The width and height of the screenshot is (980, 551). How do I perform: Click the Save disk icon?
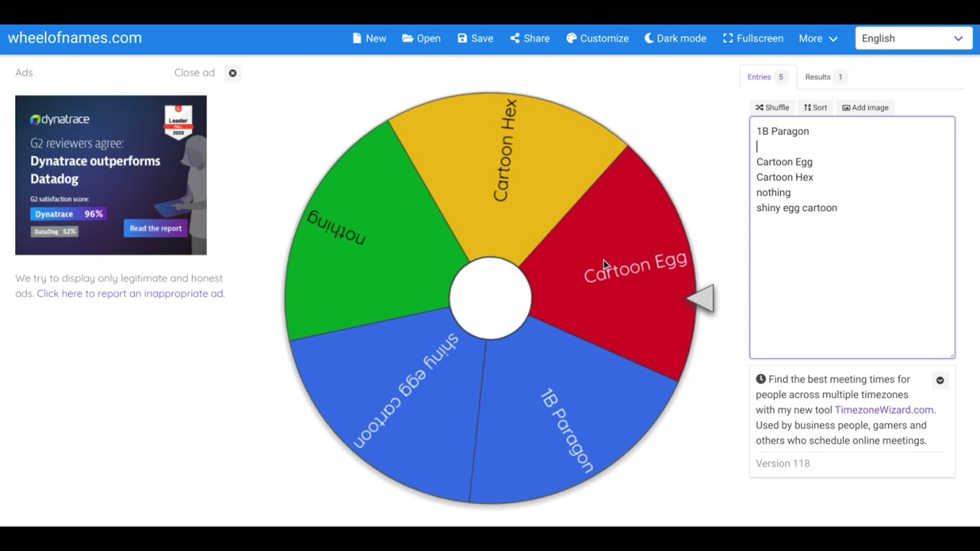[462, 38]
